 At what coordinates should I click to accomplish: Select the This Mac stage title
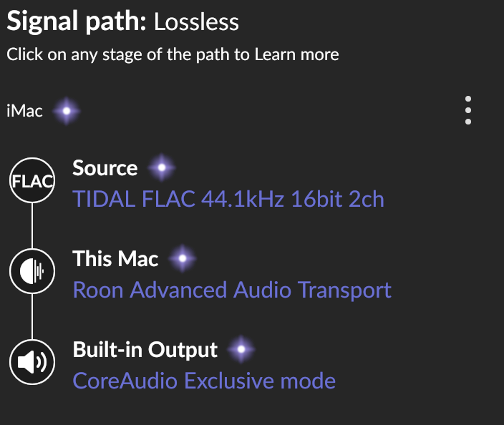(x=115, y=258)
